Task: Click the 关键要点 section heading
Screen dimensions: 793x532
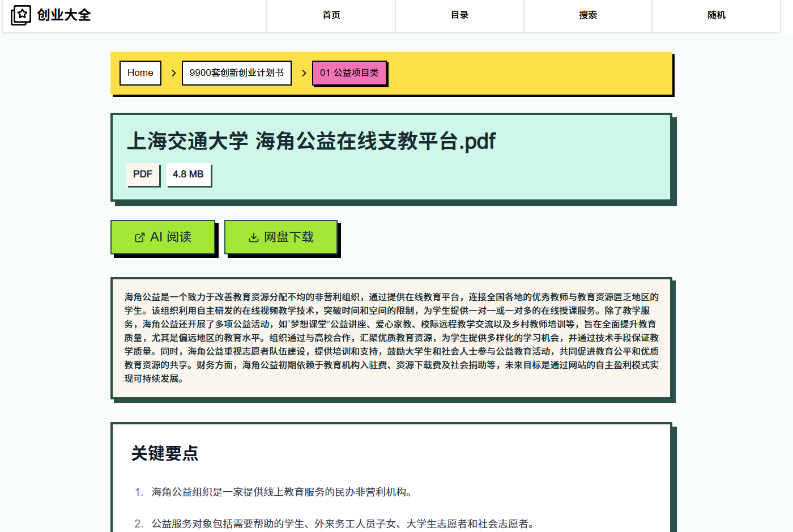Action: 165,453
